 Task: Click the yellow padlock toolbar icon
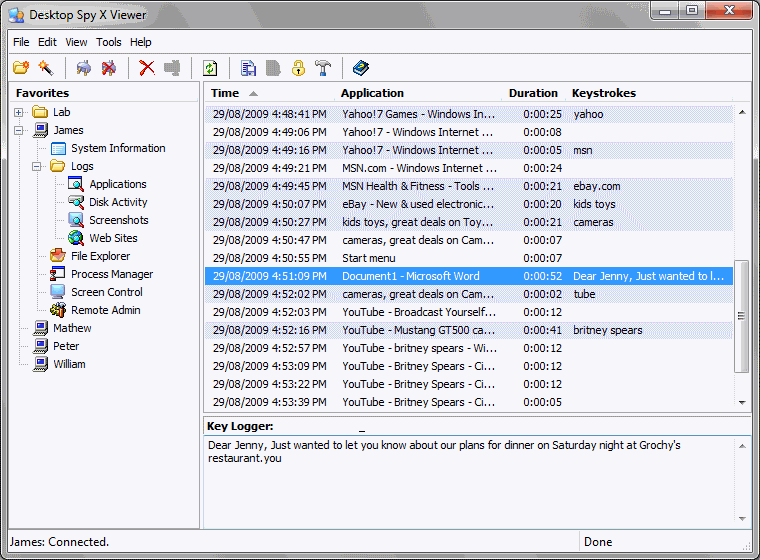[x=299, y=68]
